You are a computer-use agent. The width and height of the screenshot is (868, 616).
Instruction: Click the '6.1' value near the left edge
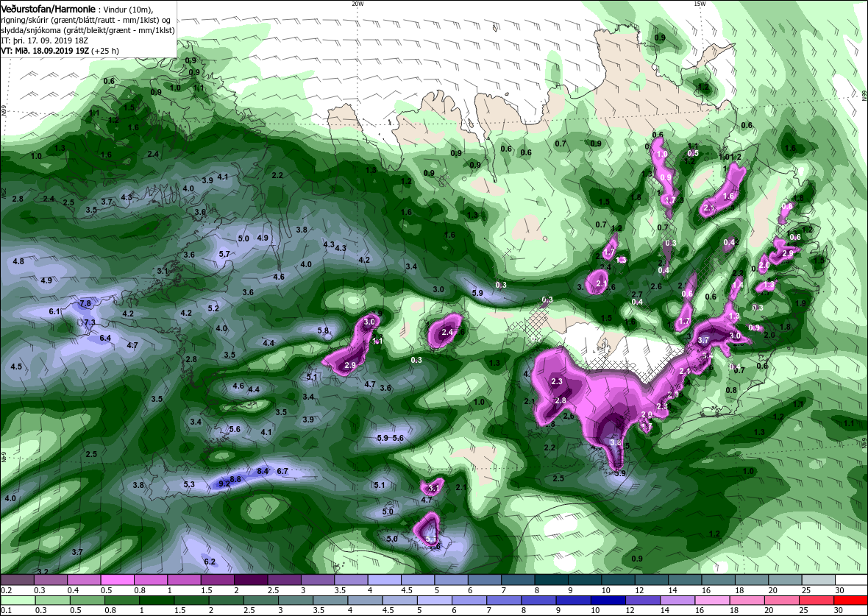54,312
